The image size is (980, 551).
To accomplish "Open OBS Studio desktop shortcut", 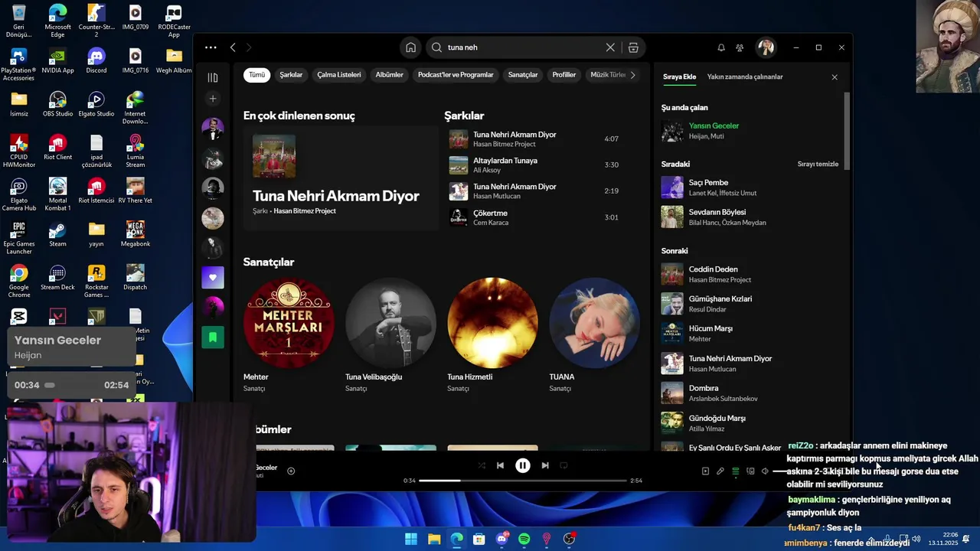I will [x=57, y=104].
